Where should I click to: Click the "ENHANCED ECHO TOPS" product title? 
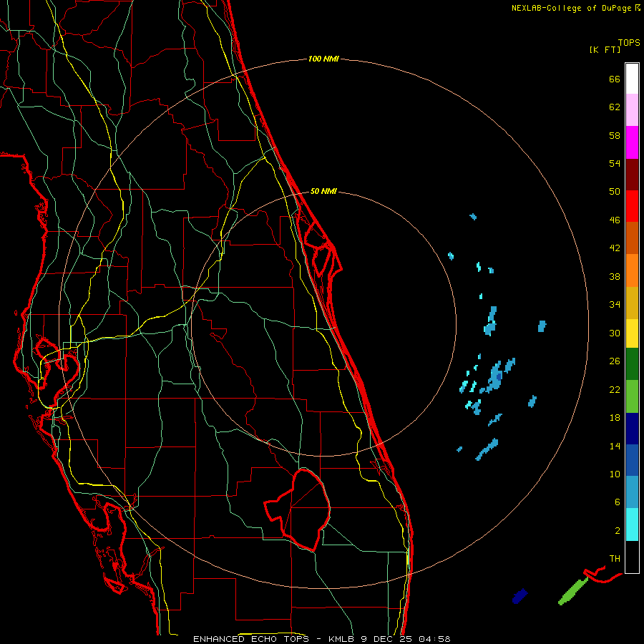[251, 639]
